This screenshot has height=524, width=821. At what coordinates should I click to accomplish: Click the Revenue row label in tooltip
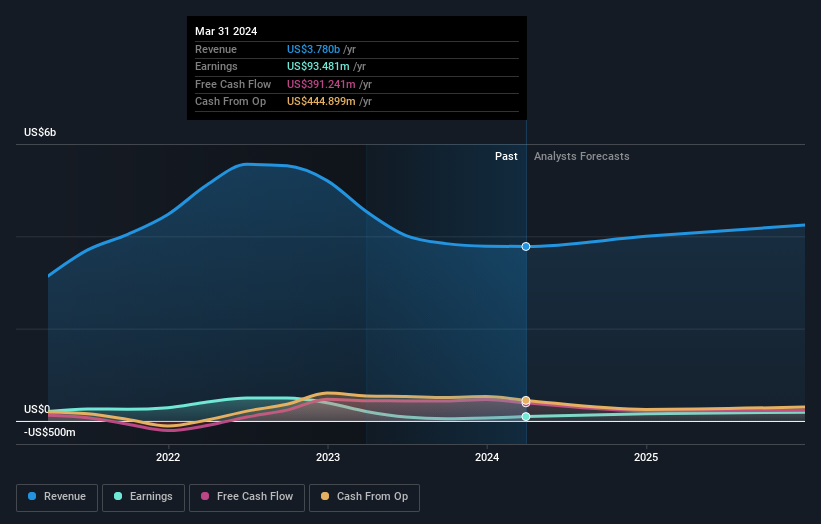[x=216, y=49]
